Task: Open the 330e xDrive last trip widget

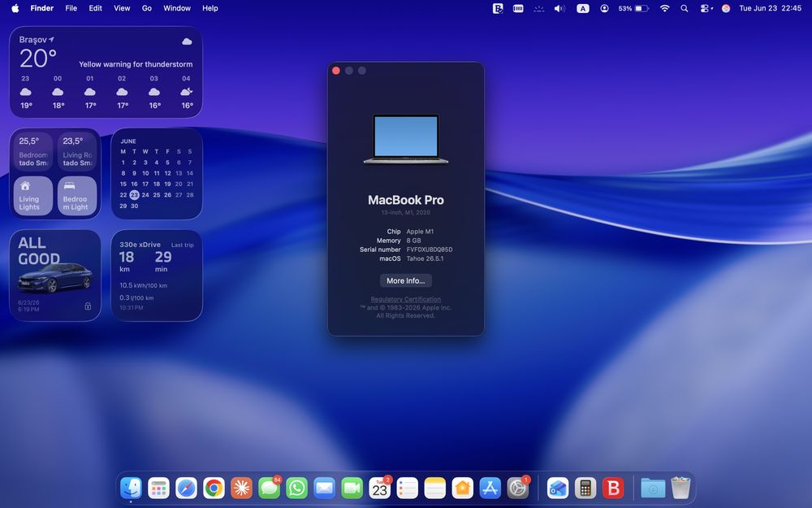Action: pyautogui.click(x=157, y=276)
